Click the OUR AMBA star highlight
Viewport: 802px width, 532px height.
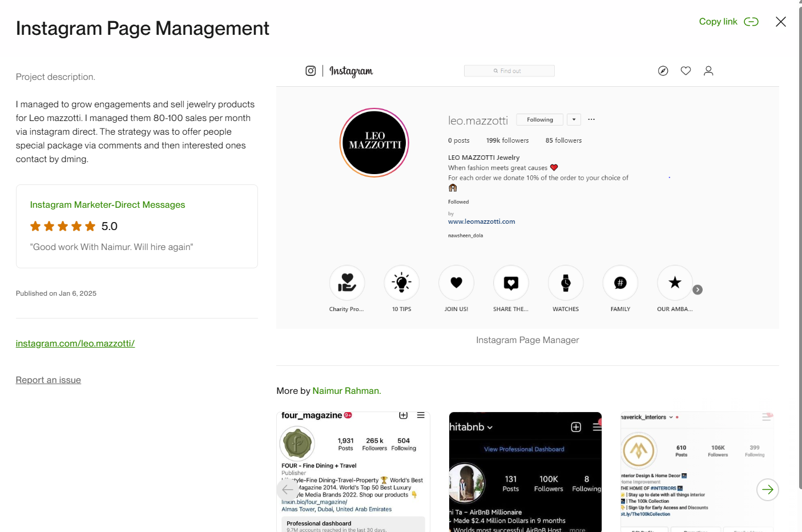[675, 283]
